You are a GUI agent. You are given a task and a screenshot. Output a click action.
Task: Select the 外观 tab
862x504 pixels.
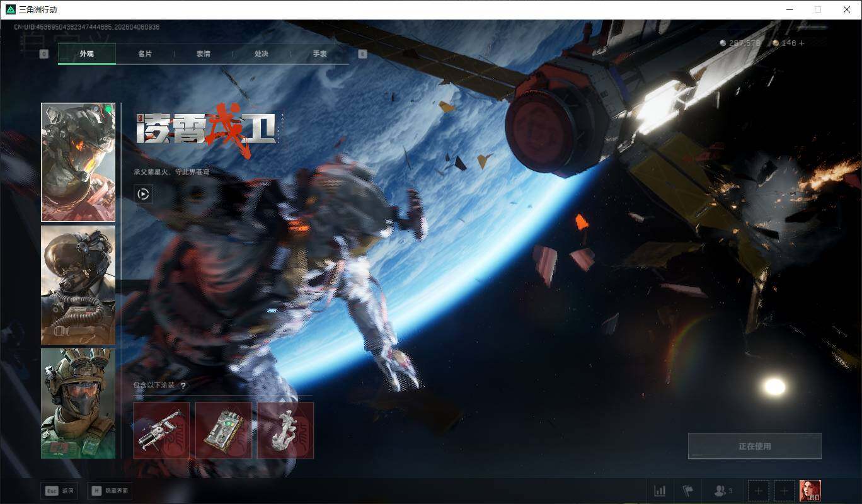pyautogui.click(x=87, y=54)
